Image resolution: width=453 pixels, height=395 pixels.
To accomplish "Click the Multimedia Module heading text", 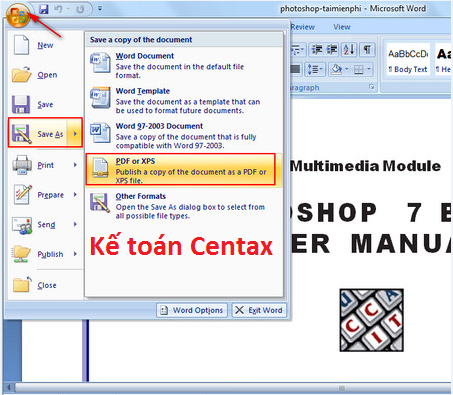I will tap(365, 166).
